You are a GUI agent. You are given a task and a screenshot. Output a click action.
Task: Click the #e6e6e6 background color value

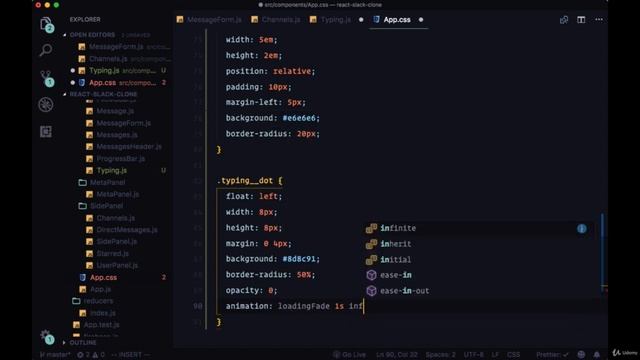299,118
